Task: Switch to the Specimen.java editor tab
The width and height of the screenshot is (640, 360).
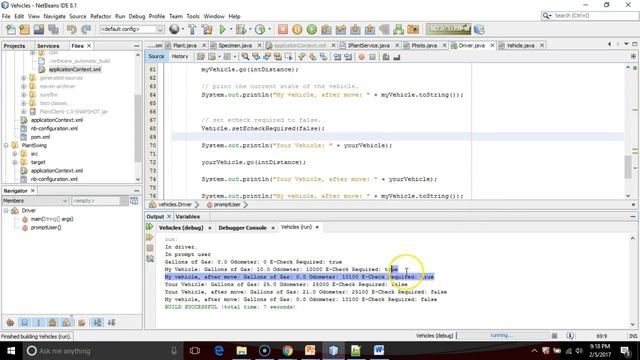Action: point(235,45)
